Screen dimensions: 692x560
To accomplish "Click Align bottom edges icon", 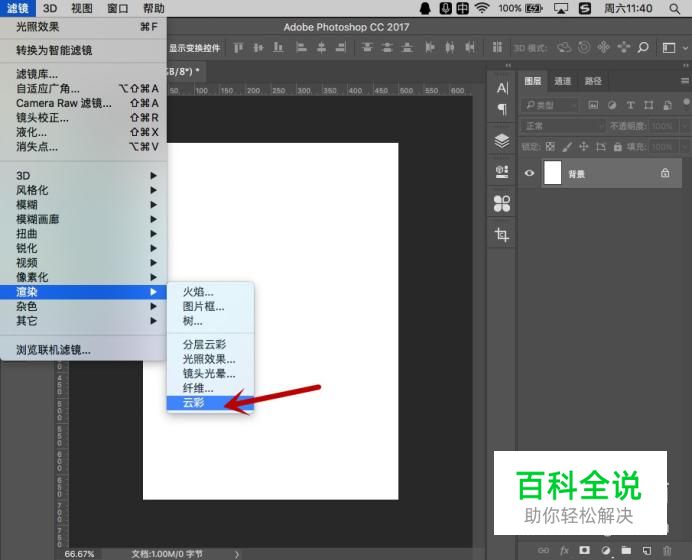I will pos(278,47).
